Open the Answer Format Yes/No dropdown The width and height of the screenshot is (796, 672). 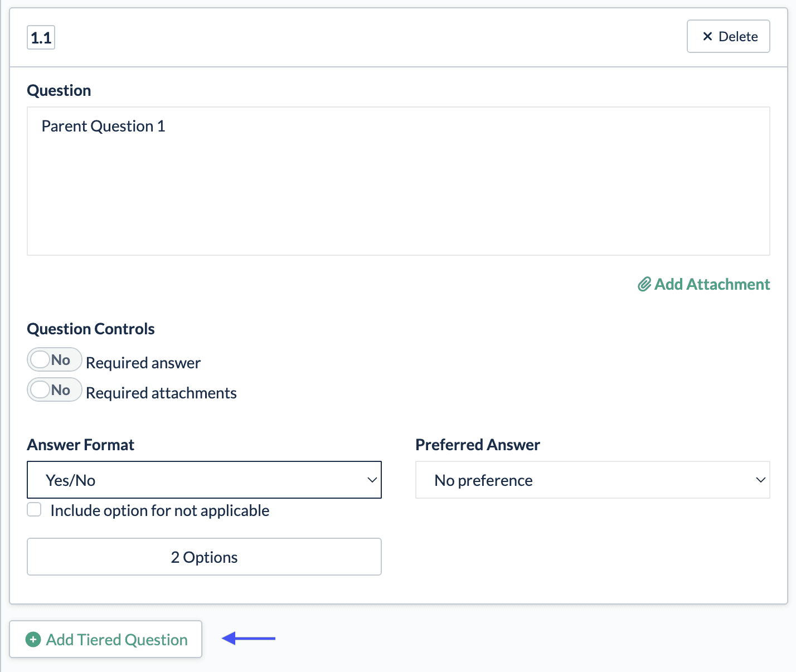coord(204,480)
